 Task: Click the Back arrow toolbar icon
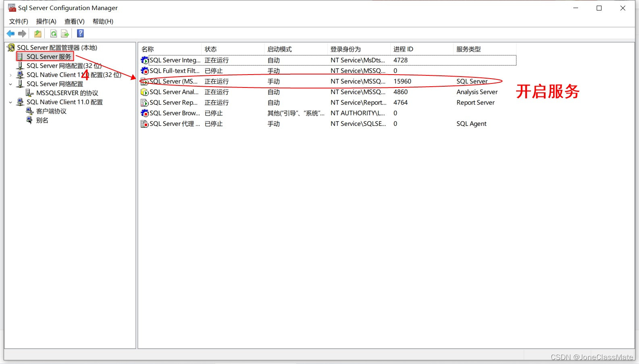pos(10,33)
